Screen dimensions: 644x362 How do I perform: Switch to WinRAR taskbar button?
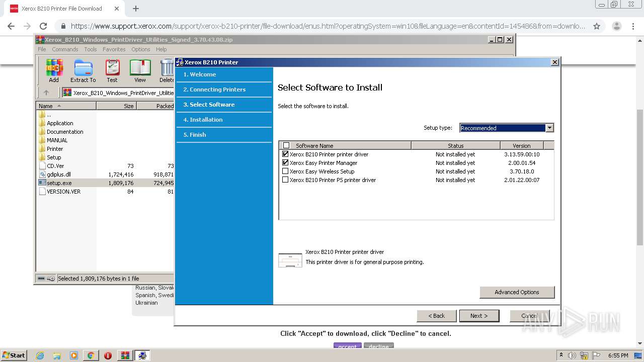(x=125, y=355)
